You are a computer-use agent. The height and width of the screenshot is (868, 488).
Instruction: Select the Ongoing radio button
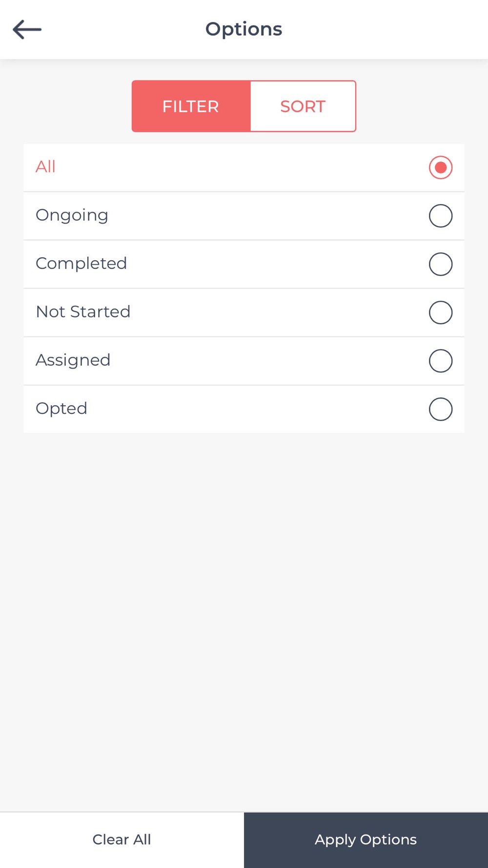pyautogui.click(x=441, y=216)
